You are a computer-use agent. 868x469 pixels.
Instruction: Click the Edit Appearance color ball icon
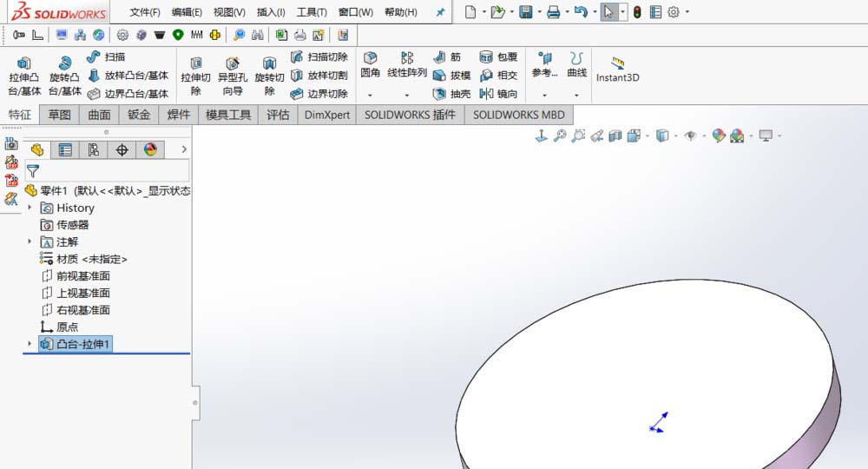719,135
